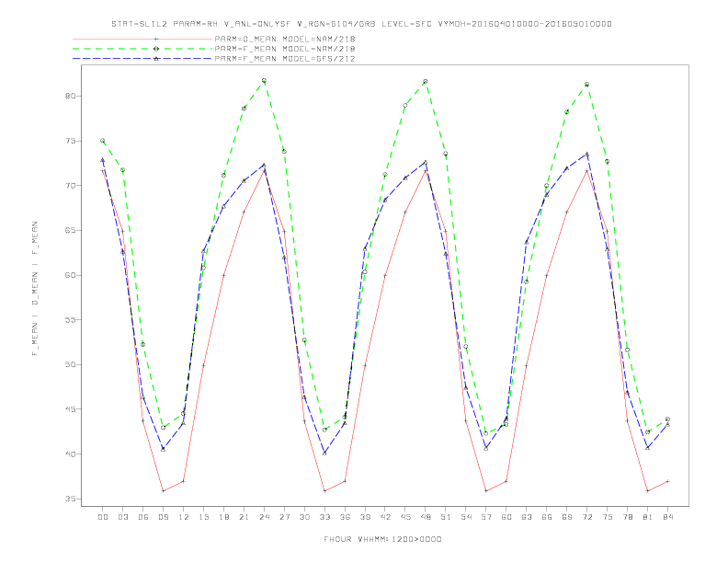The height and width of the screenshot is (563, 728).
Task: Click the x-axis label FHOUR VHHMM:1200>0000
Action: point(382,539)
